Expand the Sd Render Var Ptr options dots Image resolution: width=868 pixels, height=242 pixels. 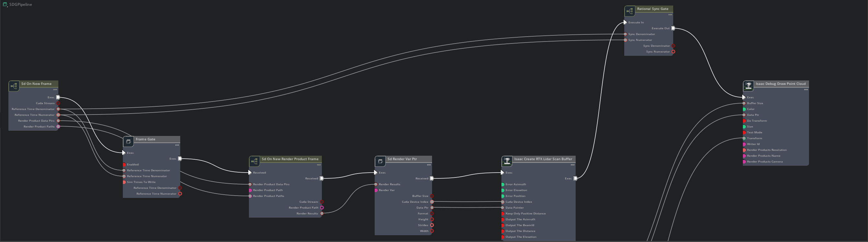click(x=429, y=165)
